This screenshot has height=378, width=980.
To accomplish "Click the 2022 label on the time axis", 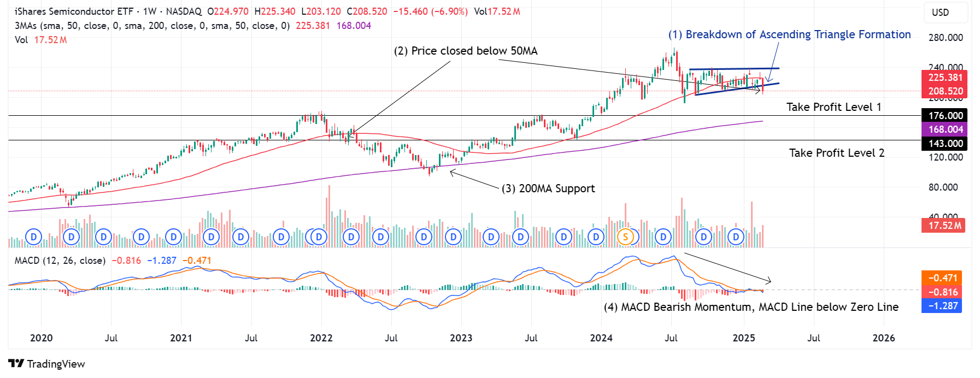I will [321, 338].
